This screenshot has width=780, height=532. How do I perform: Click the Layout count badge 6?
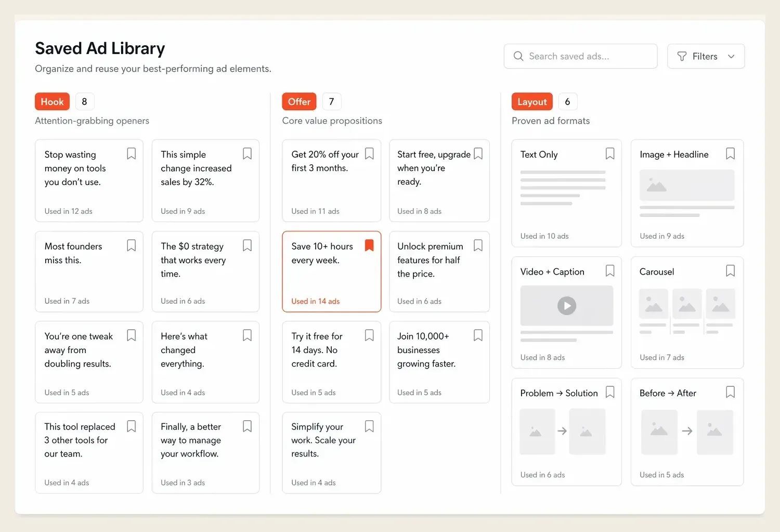tap(568, 102)
